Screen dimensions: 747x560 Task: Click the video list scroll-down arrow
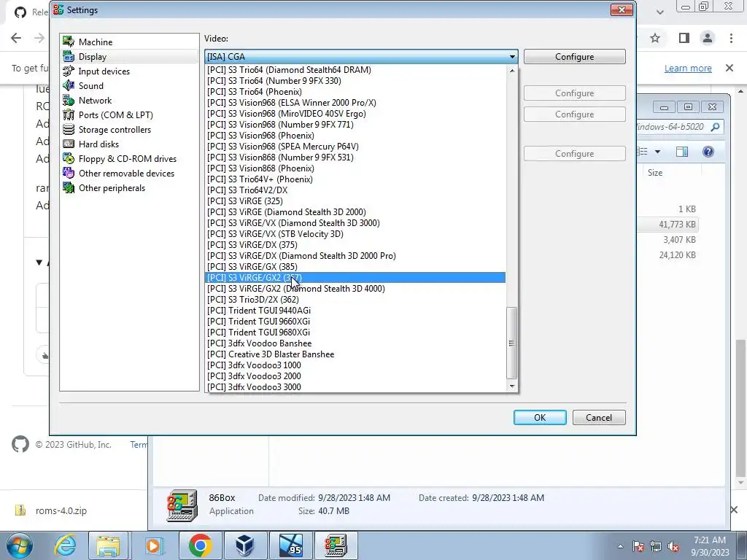pos(512,386)
